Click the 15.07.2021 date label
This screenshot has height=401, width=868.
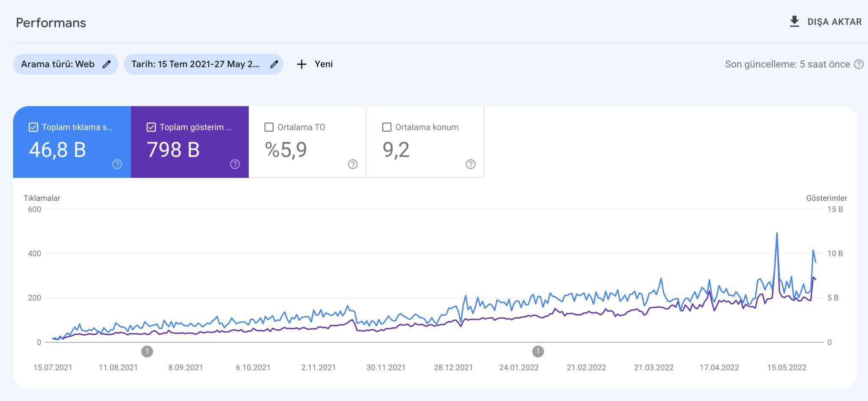point(53,367)
